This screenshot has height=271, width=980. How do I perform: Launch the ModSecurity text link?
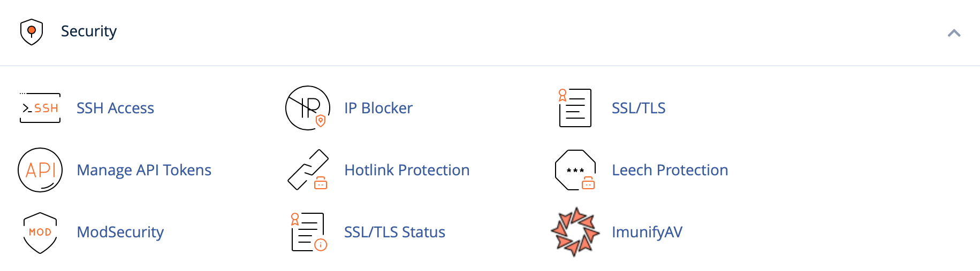click(x=120, y=232)
